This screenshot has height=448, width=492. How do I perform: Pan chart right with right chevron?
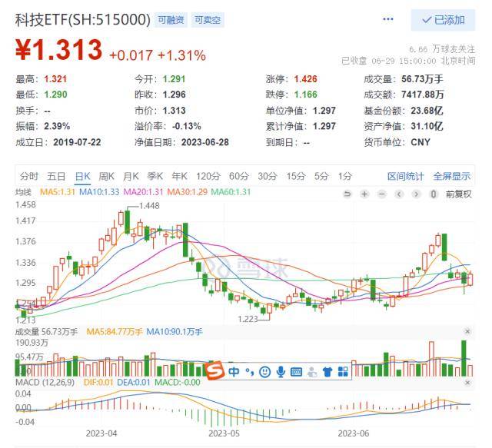click(416, 194)
